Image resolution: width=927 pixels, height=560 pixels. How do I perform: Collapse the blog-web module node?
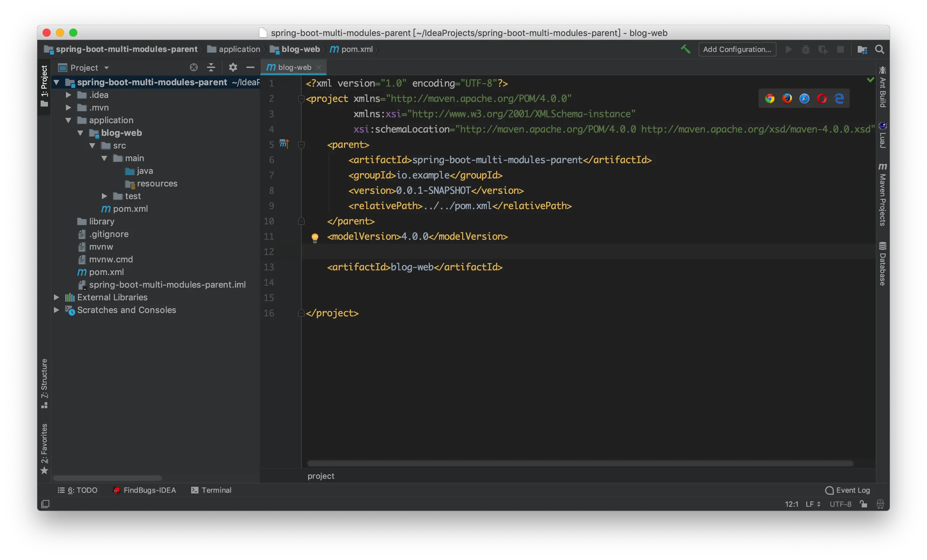81,133
